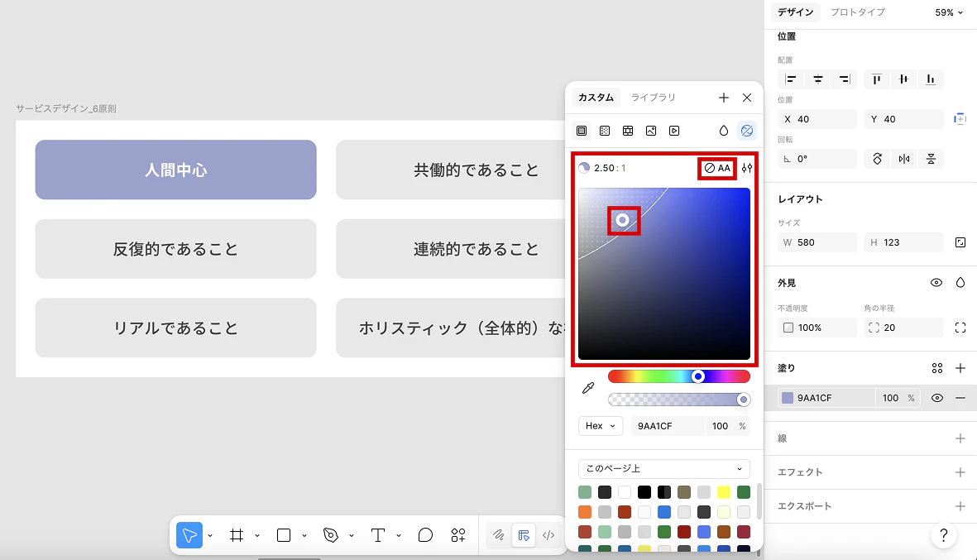Viewport: 977px width, 560px height.
Task: Open the Hex color format dropdown
Action: (600, 426)
